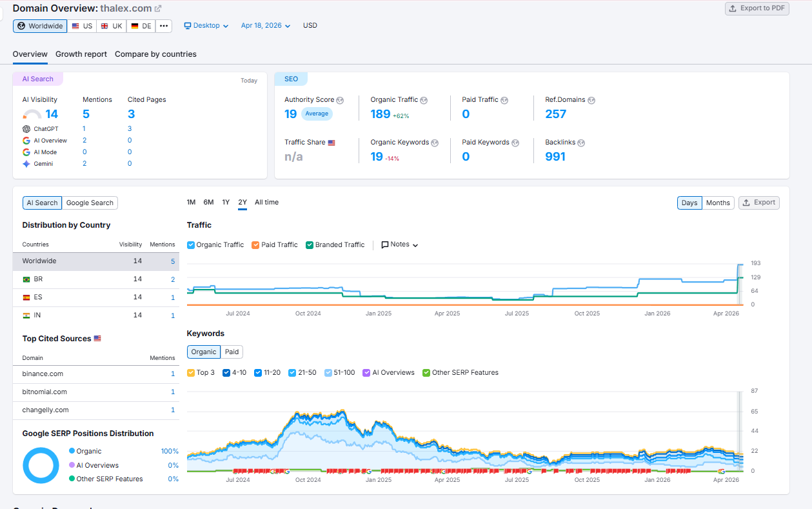The width and height of the screenshot is (812, 509).
Task: Expand the Notes dropdown
Action: click(400, 245)
